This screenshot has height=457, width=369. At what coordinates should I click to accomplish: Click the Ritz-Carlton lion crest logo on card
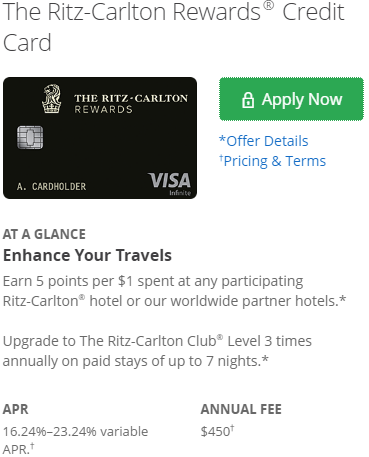point(52,99)
